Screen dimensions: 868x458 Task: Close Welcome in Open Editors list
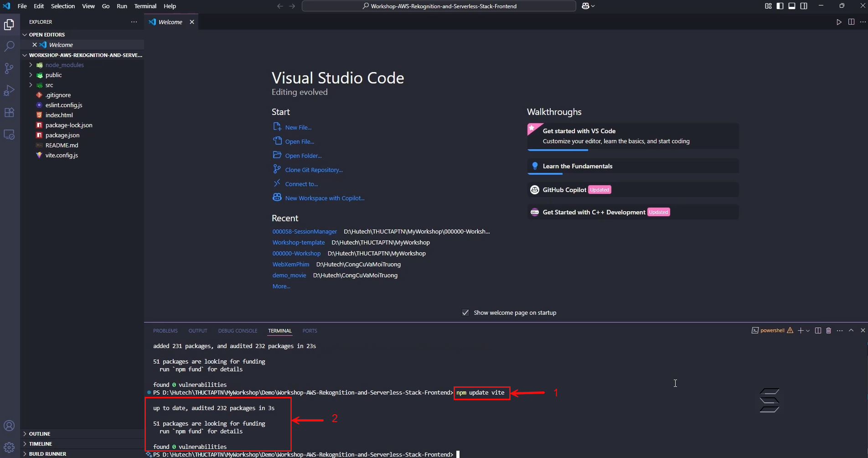click(35, 45)
